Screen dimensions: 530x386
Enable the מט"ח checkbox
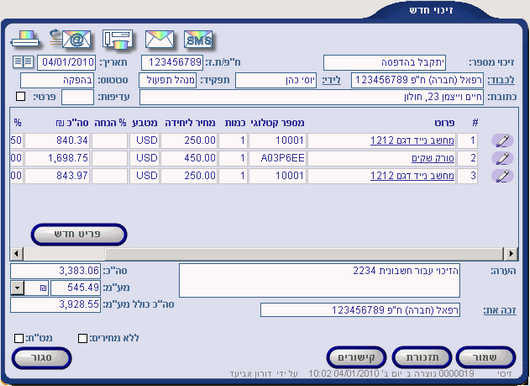19,338
